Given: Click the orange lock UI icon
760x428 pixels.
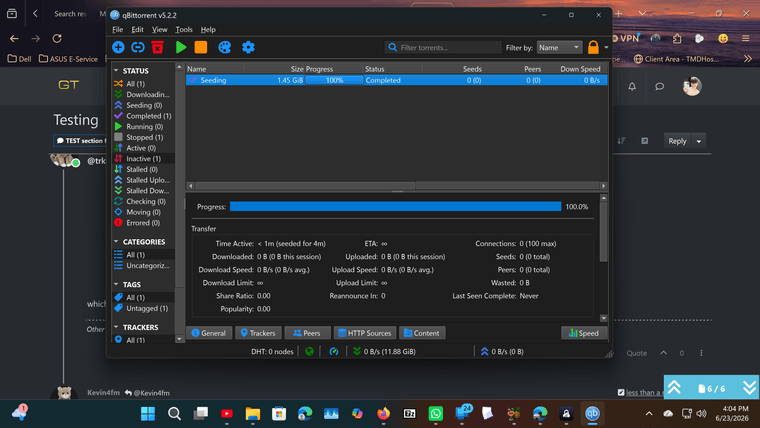Looking at the screenshot, I should [593, 47].
